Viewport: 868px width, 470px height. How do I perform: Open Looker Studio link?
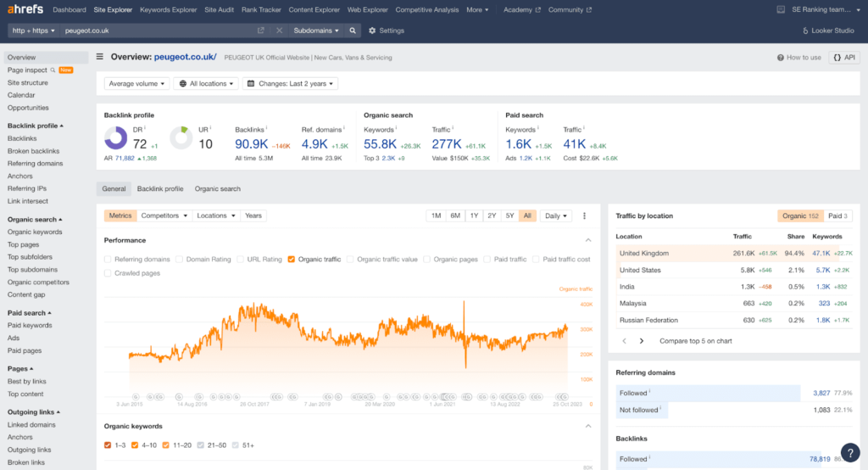pyautogui.click(x=828, y=31)
